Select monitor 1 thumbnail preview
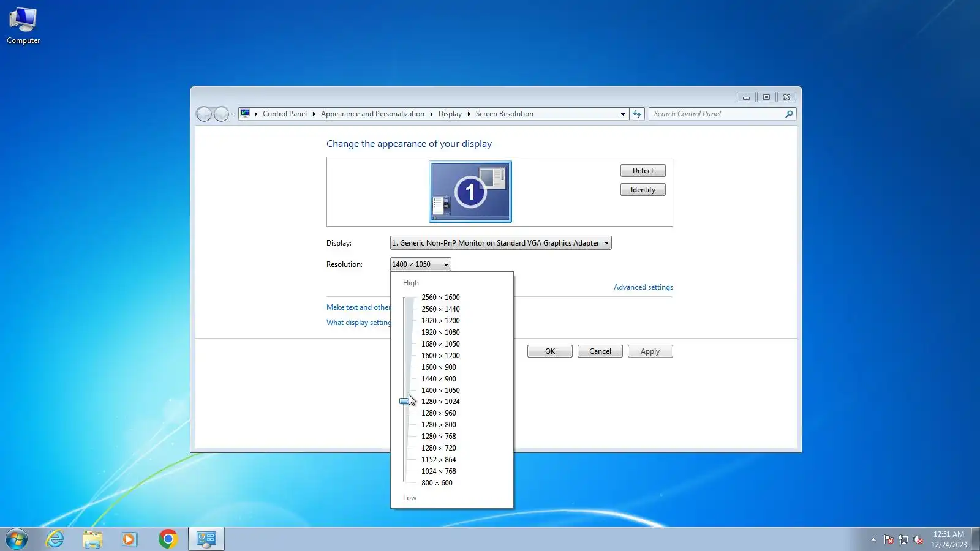This screenshot has width=980, height=551. [x=470, y=192]
